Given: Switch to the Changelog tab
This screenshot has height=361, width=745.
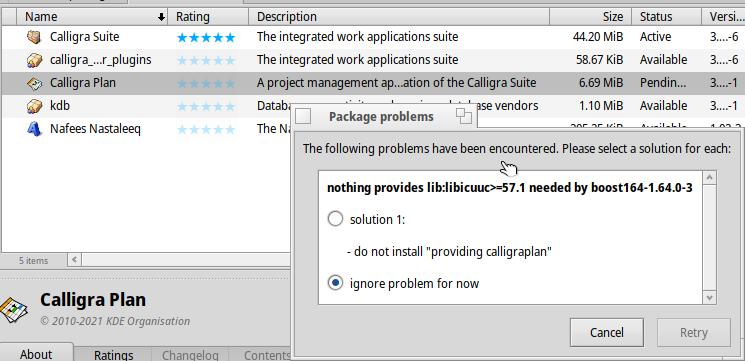Looking at the screenshot, I should pos(190,355).
